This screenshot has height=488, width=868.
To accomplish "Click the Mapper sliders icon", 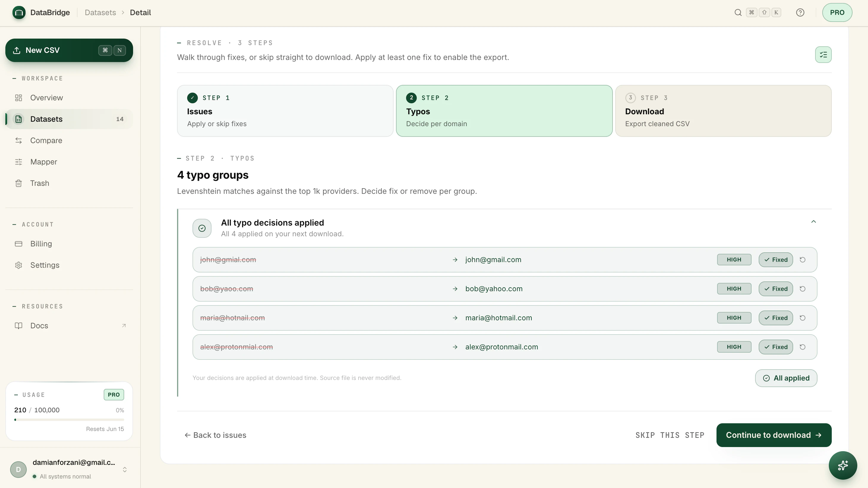I will [x=18, y=162].
